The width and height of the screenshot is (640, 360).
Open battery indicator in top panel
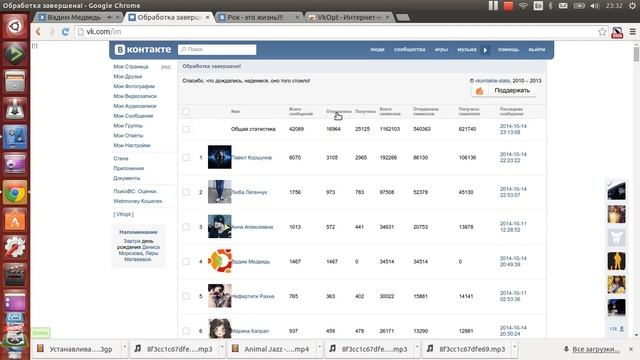(x=579, y=6)
